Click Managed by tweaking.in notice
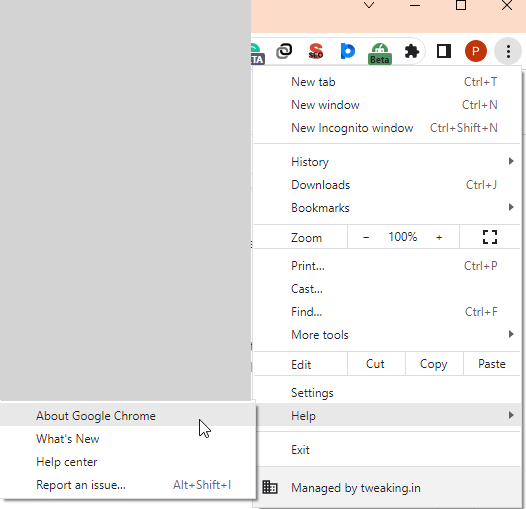The height and width of the screenshot is (509, 526). (386, 488)
